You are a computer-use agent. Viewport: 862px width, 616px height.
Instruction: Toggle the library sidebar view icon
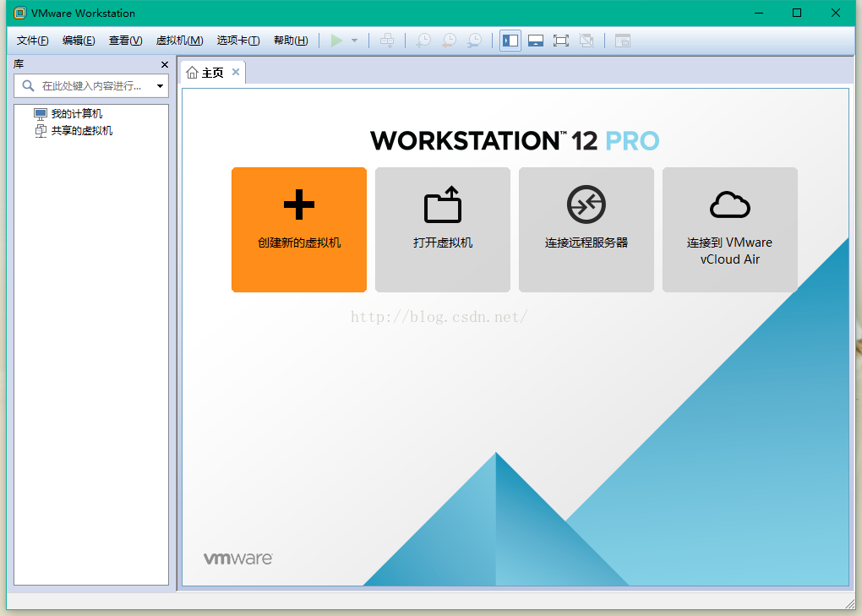coord(510,41)
